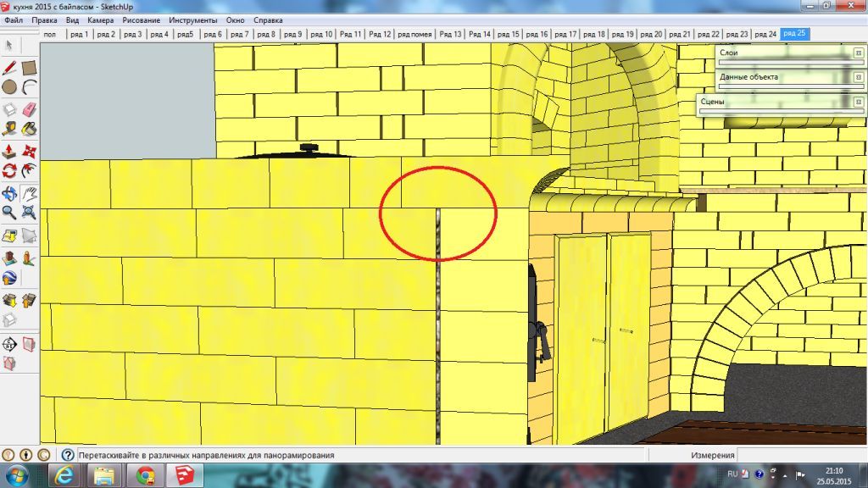This screenshot has height=488, width=868.
Task: Open the Камера menu
Action: coord(100,19)
